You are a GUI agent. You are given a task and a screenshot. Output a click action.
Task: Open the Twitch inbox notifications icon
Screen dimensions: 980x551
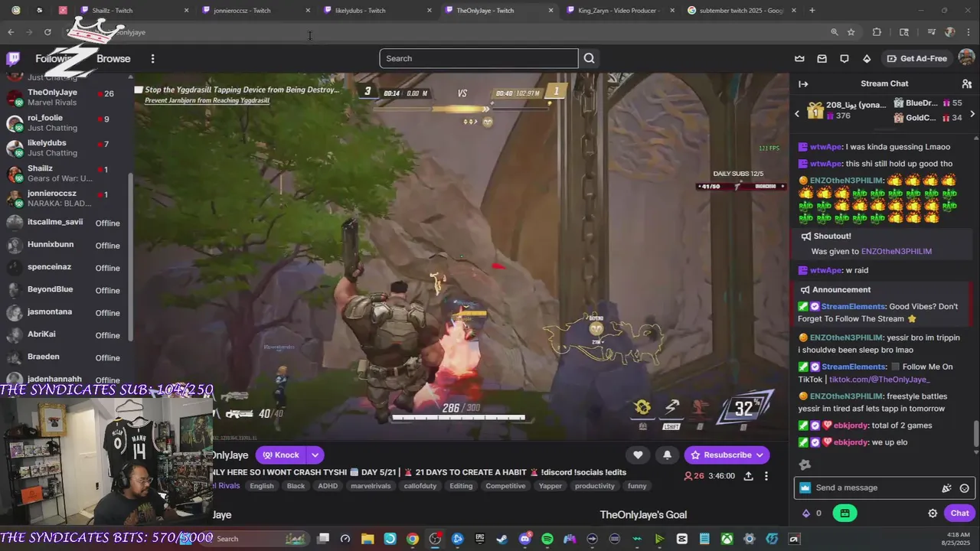pos(822,58)
